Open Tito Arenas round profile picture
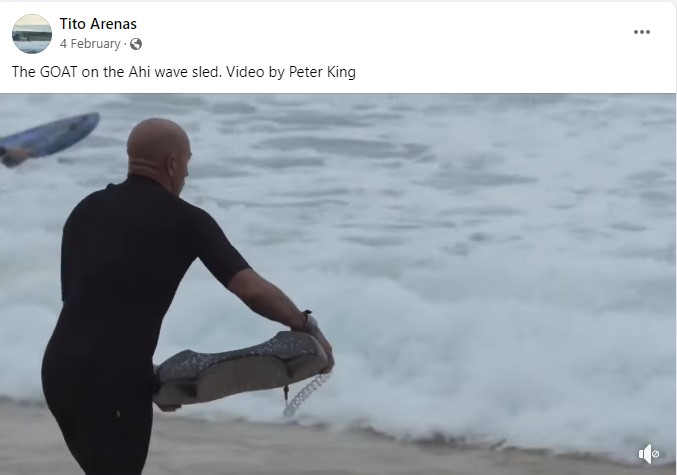Image resolution: width=677 pixels, height=475 pixels. click(32, 34)
